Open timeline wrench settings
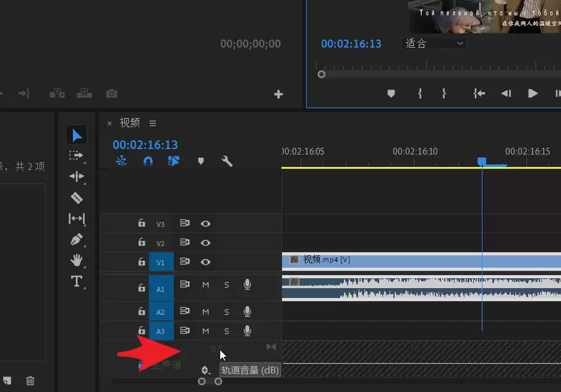The width and height of the screenshot is (561, 392). 227,161
